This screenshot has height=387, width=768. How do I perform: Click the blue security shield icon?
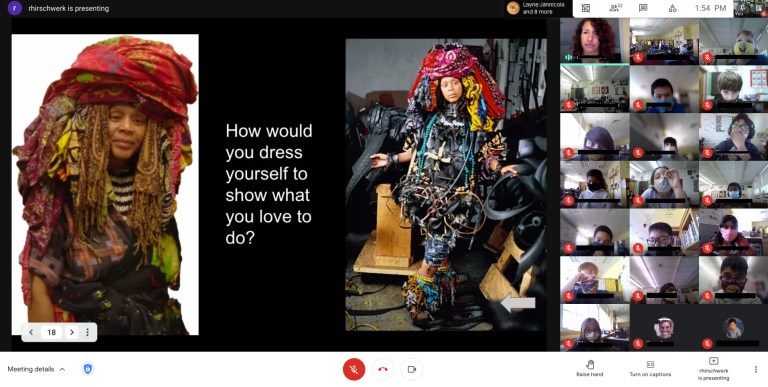point(88,369)
